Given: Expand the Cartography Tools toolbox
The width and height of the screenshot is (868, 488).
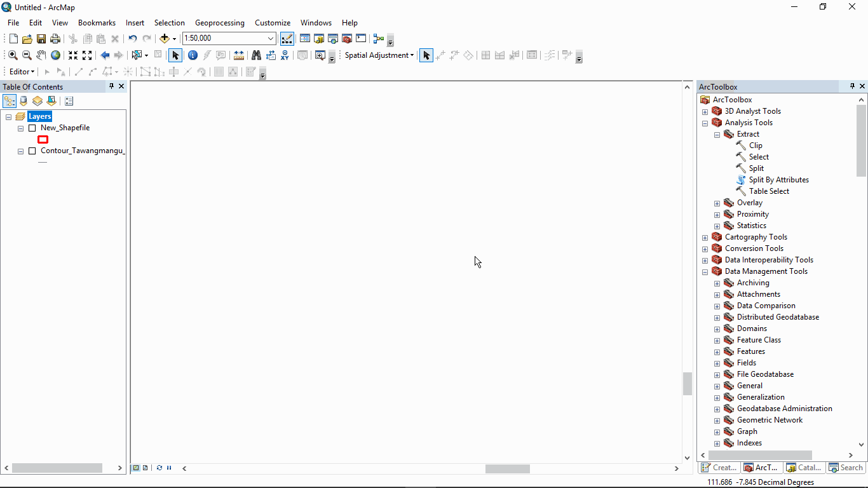Looking at the screenshot, I should tap(705, 238).
